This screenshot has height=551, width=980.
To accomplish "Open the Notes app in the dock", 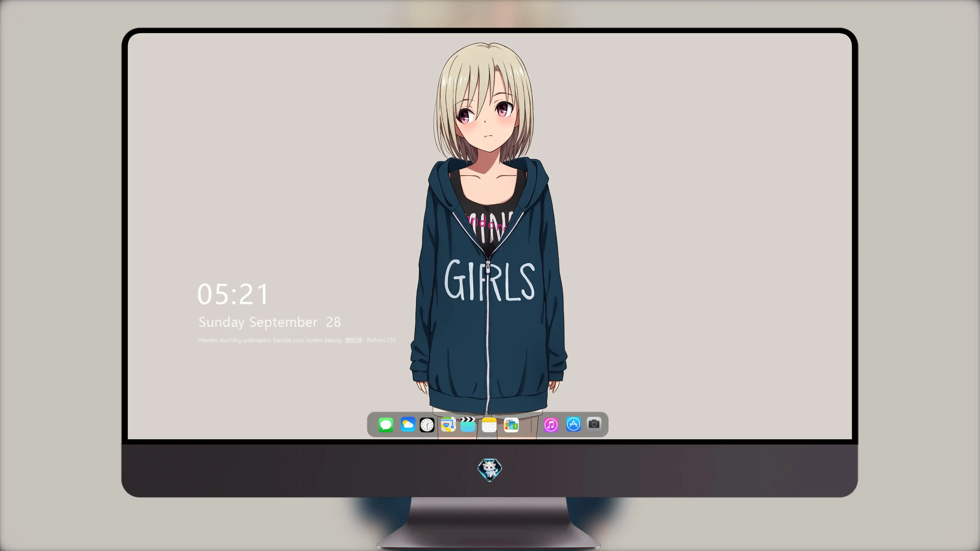I will pos(489,425).
